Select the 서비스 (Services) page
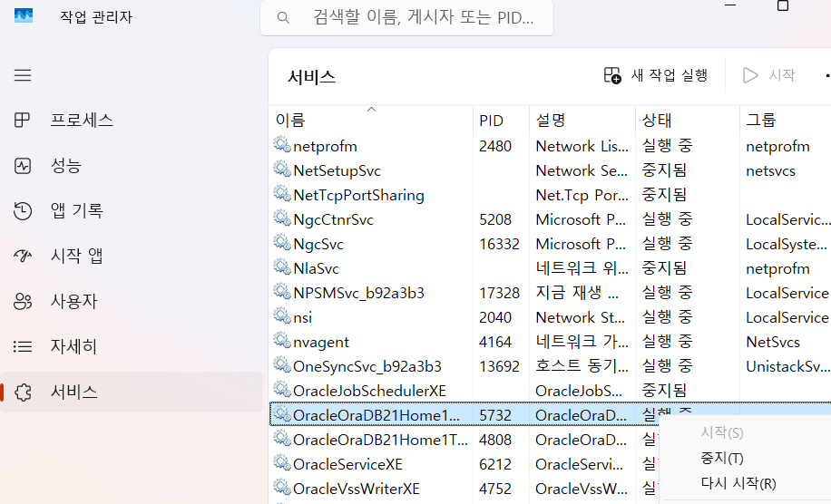Image resolution: width=831 pixels, height=504 pixels. (x=132, y=392)
